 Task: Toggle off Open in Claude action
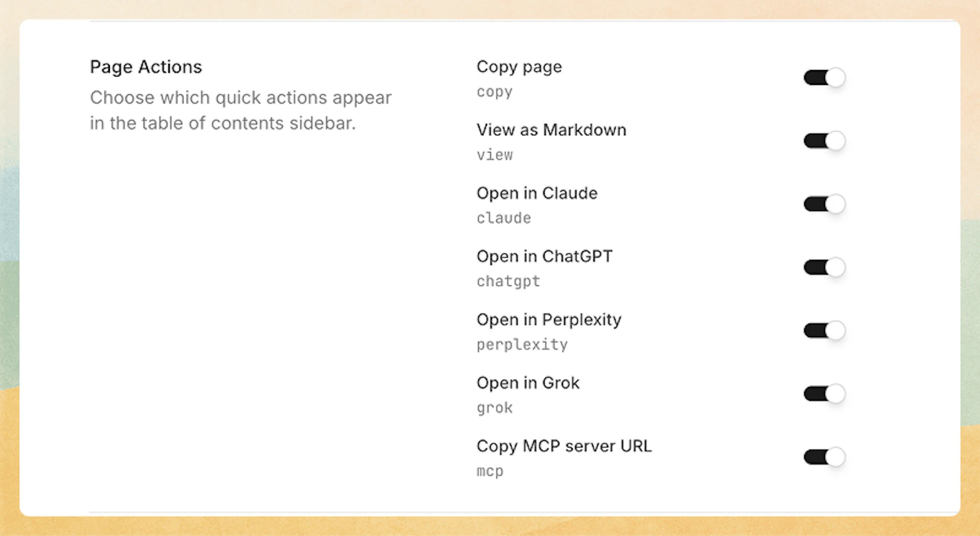pyautogui.click(x=824, y=204)
